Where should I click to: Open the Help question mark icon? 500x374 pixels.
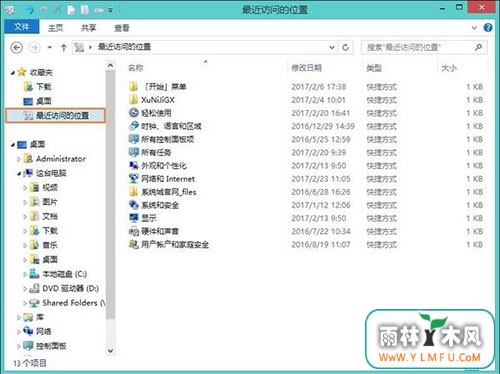tap(488, 28)
